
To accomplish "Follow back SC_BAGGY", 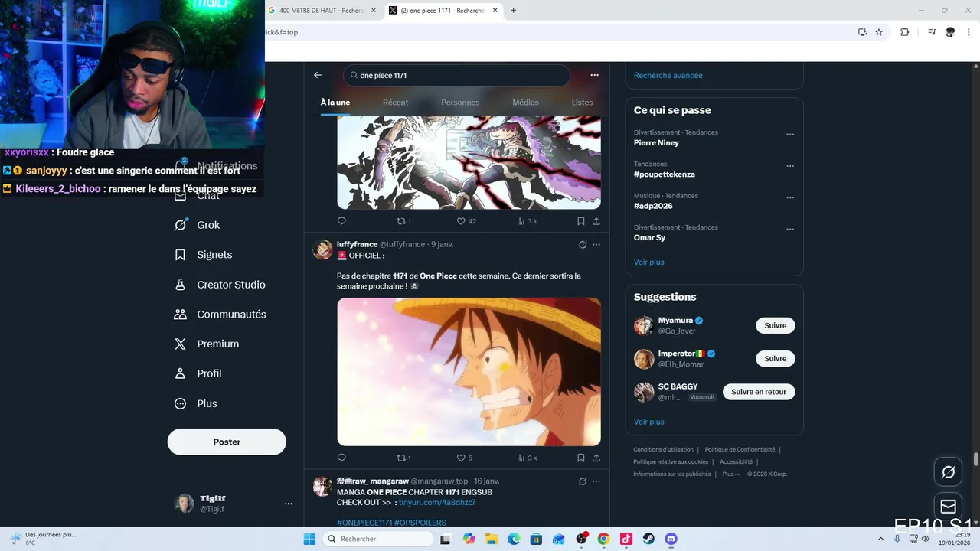I will click(759, 392).
